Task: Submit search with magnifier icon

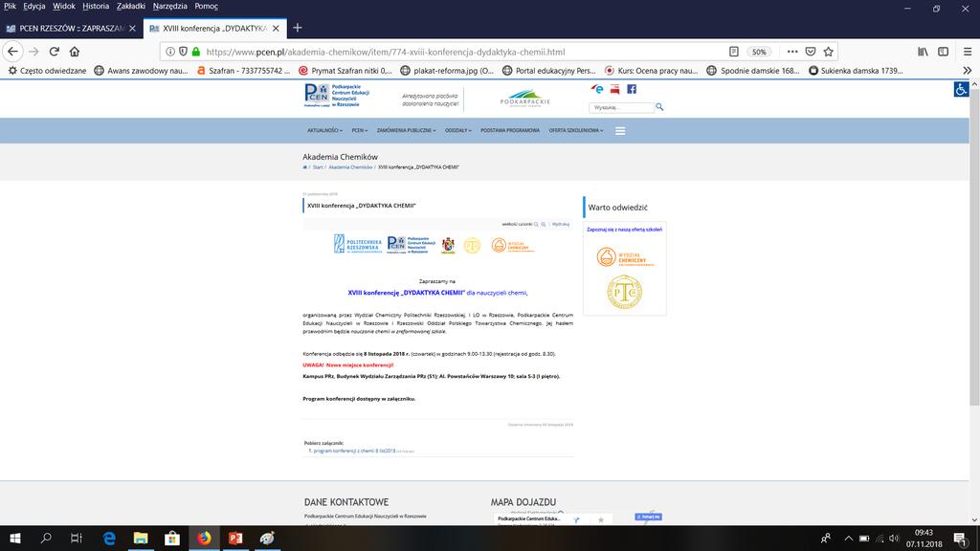Action: pos(659,107)
